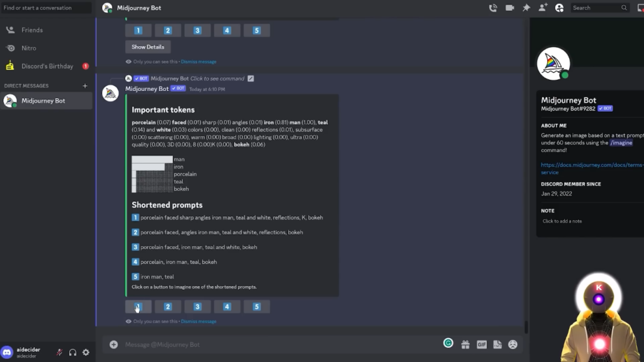This screenshot has width=644, height=362.
Task: Click to add a note field
Action: [x=562, y=221]
